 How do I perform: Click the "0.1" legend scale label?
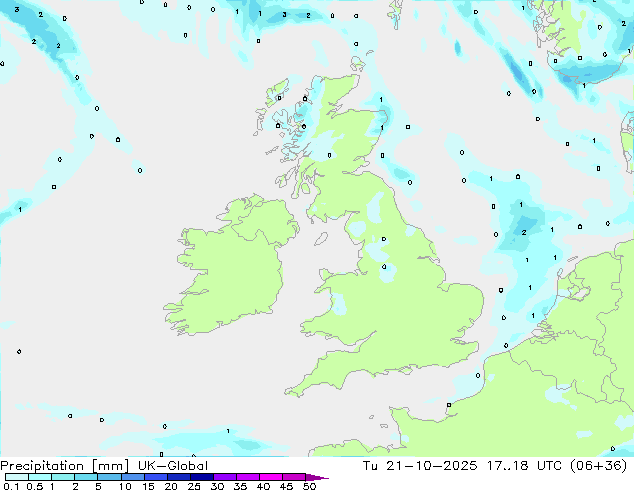pos(11,486)
